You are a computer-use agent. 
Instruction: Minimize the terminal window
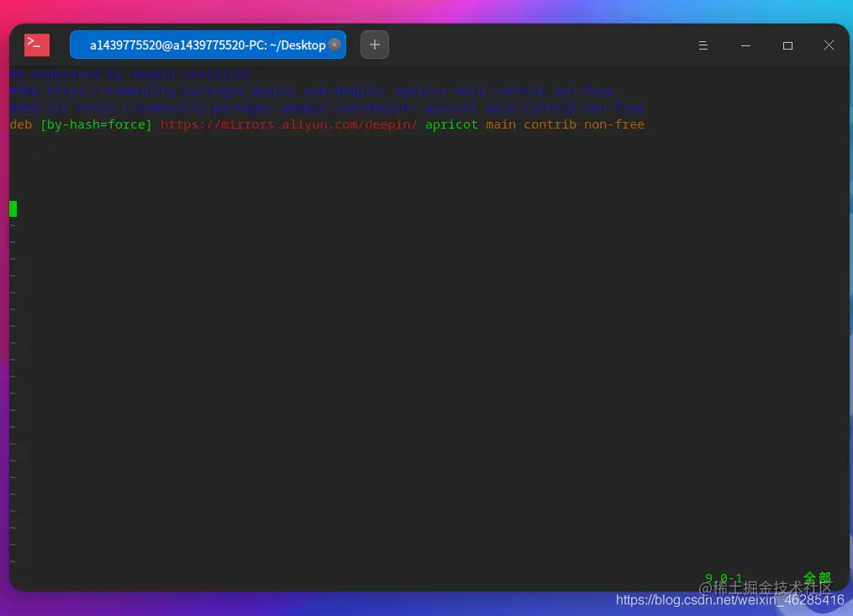pyautogui.click(x=745, y=45)
